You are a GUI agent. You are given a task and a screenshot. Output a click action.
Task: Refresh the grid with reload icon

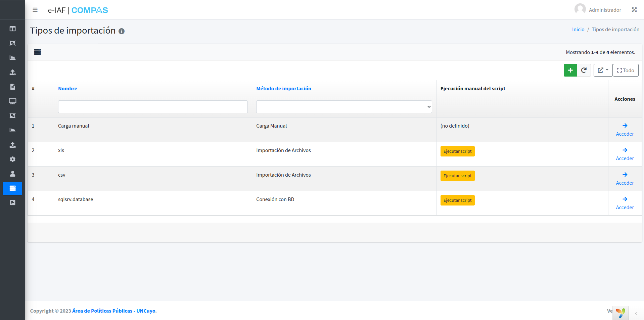[x=584, y=70]
